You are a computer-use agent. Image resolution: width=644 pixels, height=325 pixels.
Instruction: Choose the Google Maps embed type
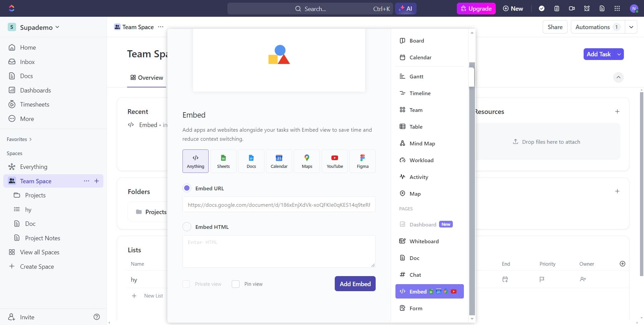[x=307, y=161]
